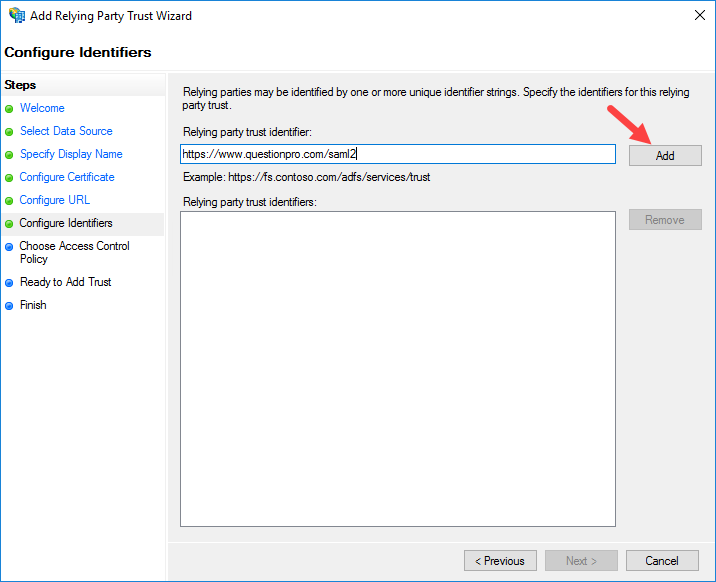Click green bullet beside Configure Certificate

point(10,178)
